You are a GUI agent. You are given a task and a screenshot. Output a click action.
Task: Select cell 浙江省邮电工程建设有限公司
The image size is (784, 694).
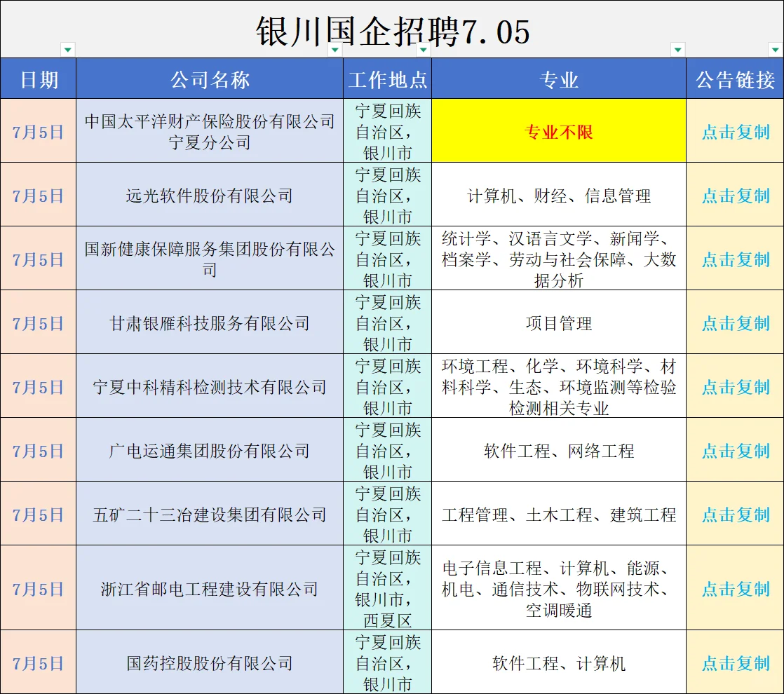pyautogui.click(x=210, y=588)
